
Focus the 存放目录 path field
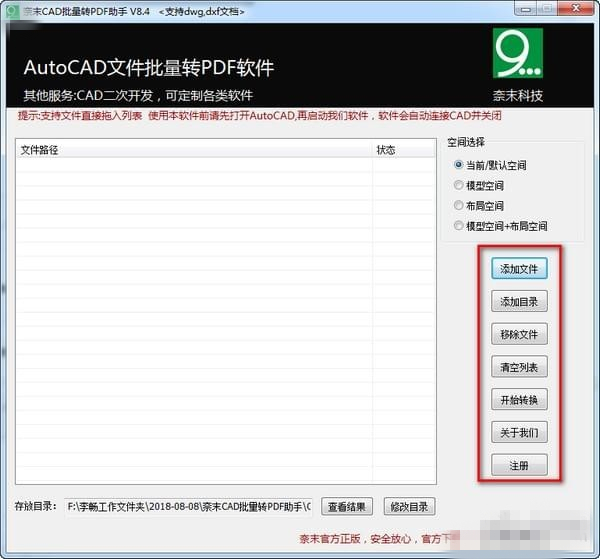click(x=189, y=507)
